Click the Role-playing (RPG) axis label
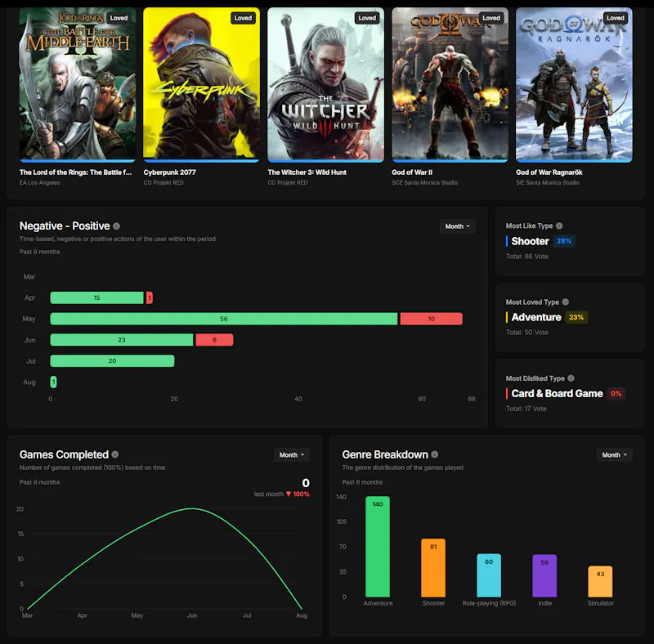This screenshot has height=644, width=654. pos(489,603)
